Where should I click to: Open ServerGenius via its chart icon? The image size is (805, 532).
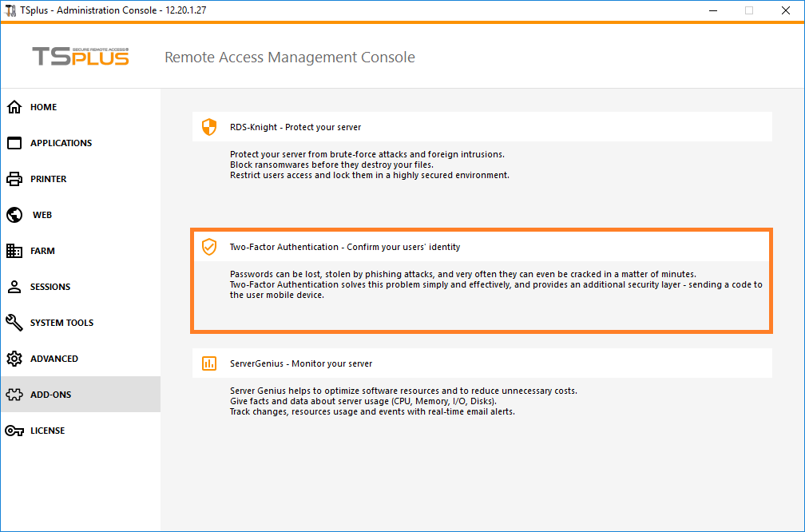[209, 363]
